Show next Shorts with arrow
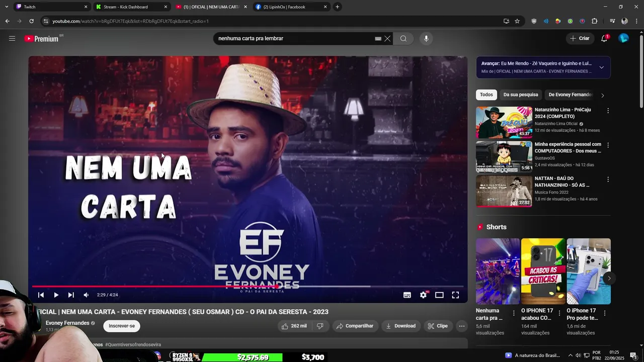This screenshot has height=362, width=644. coord(609,278)
